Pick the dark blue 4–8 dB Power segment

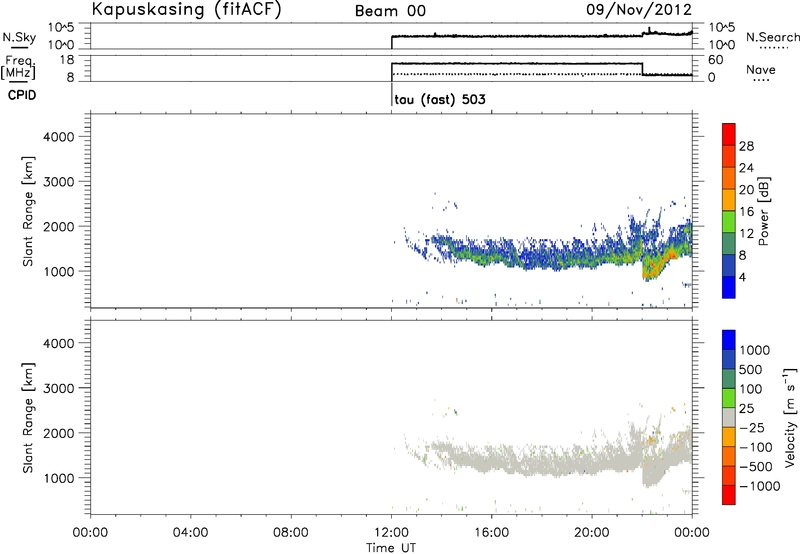click(729, 265)
